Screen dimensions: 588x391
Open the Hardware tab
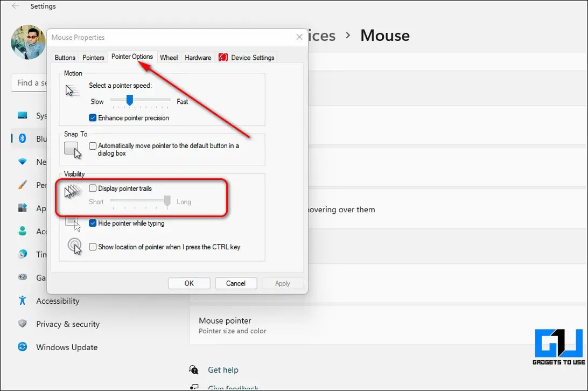pos(198,58)
